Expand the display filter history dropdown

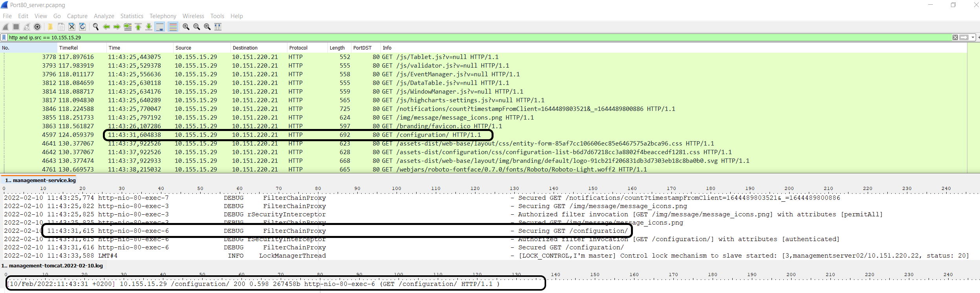[x=973, y=37]
